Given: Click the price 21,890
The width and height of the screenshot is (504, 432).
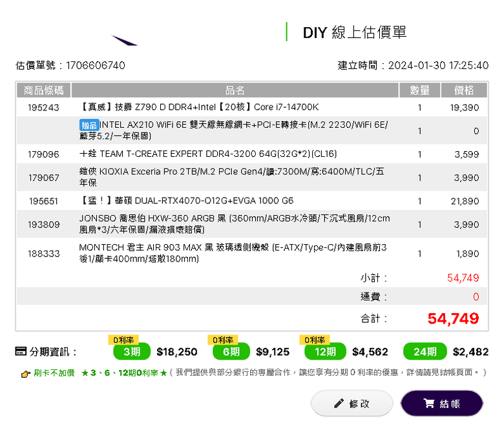Looking at the screenshot, I should (465, 201).
